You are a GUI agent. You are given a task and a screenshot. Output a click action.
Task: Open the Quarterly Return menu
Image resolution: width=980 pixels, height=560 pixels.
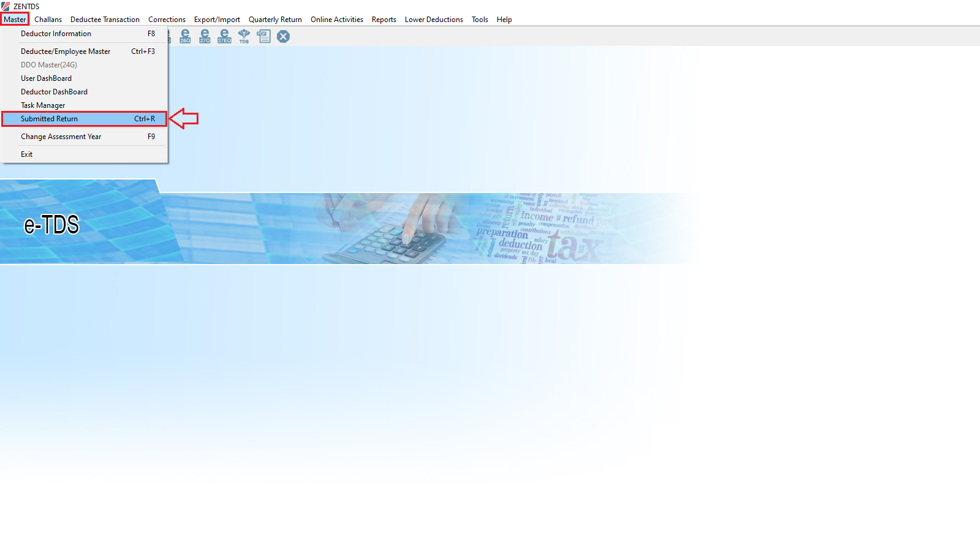pos(275,20)
